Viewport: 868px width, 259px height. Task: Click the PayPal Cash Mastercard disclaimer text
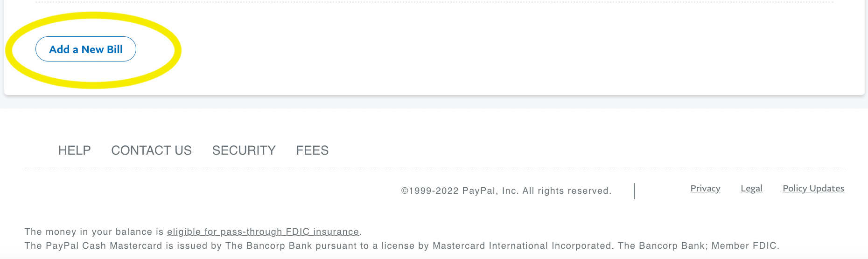402,245
